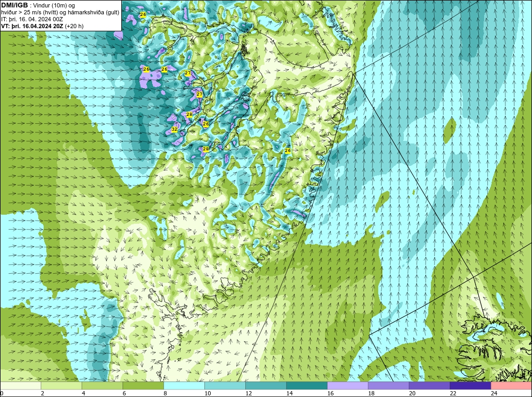The width and height of the screenshot is (532, 397).
Task: Click the legend scale value 20
Action: click(x=412, y=393)
